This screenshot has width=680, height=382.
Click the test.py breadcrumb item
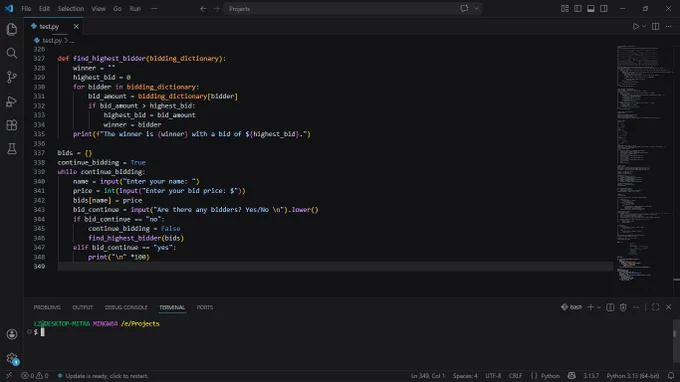[52, 40]
